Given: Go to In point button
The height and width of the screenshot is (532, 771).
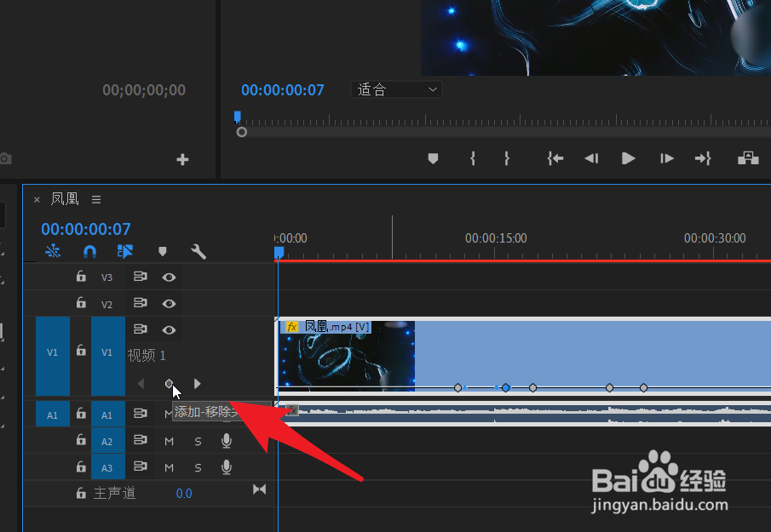Looking at the screenshot, I should click(555, 158).
